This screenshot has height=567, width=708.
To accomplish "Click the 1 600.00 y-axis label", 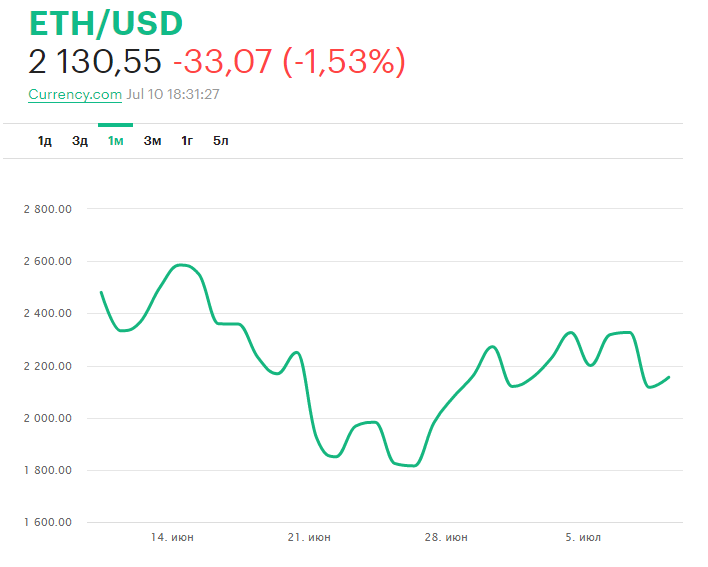I will tap(49, 522).
